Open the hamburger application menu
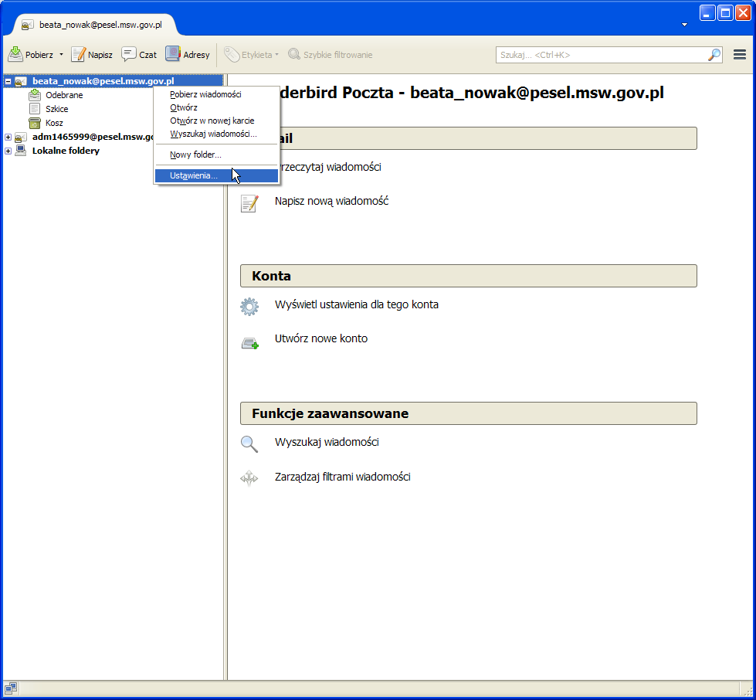756x700 pixels. 740,55
